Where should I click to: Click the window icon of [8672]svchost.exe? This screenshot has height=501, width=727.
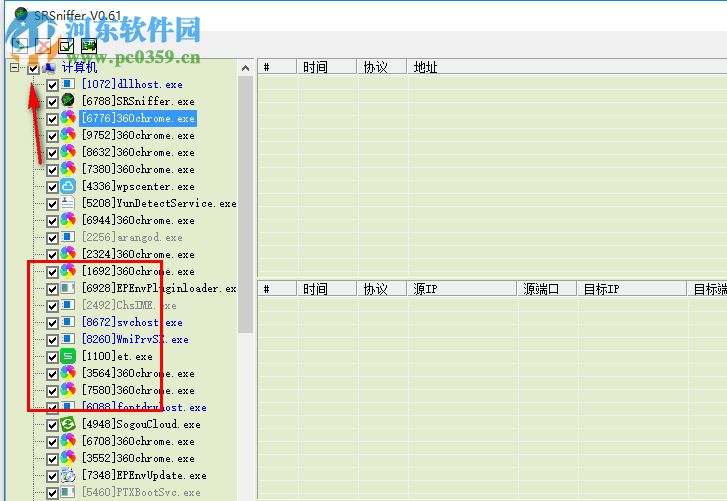[x=68, y=322]
